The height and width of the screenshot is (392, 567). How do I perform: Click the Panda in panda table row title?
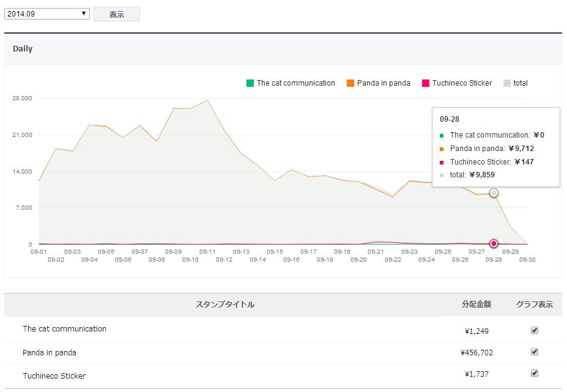click(50, 353)
